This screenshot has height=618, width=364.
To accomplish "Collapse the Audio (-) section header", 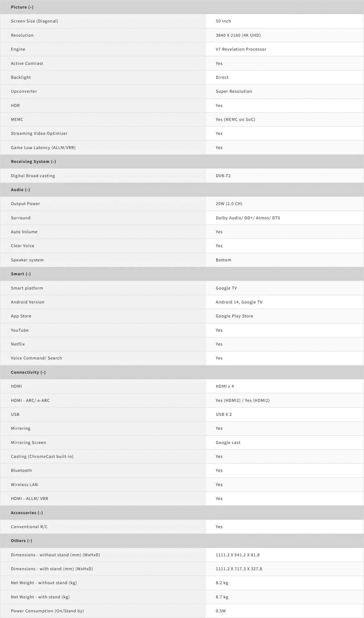I will point(182,190).
